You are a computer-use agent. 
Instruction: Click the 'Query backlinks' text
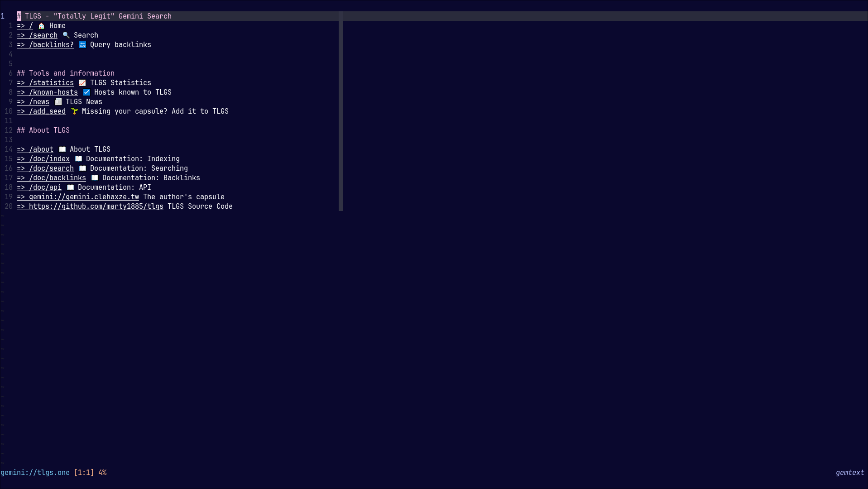(x=120, y=45)
